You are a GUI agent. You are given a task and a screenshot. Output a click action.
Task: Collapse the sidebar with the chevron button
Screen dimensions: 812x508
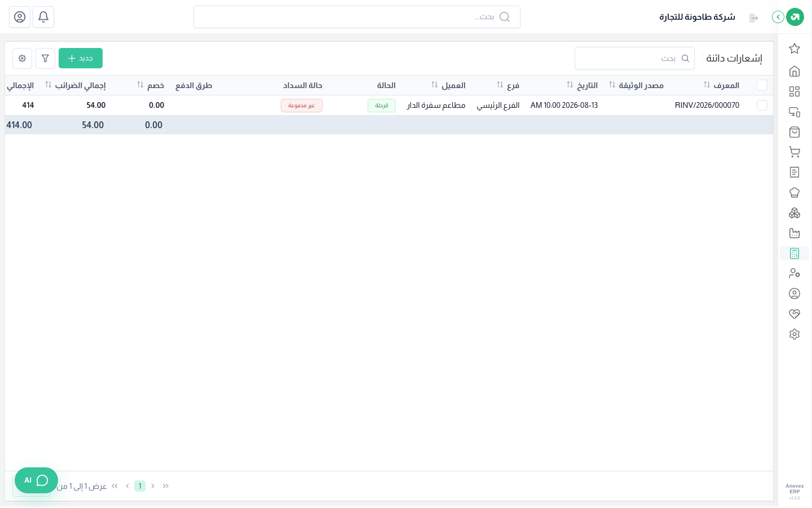778,17
